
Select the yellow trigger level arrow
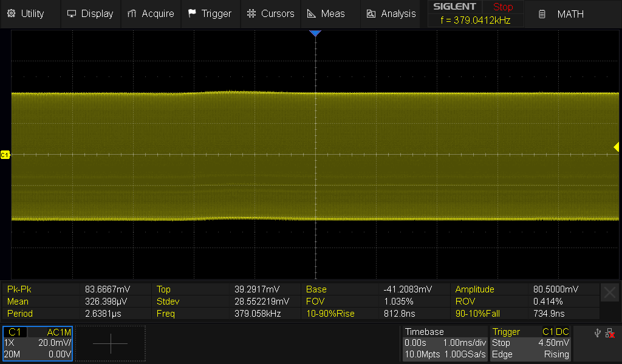click(x=616, y=147)
